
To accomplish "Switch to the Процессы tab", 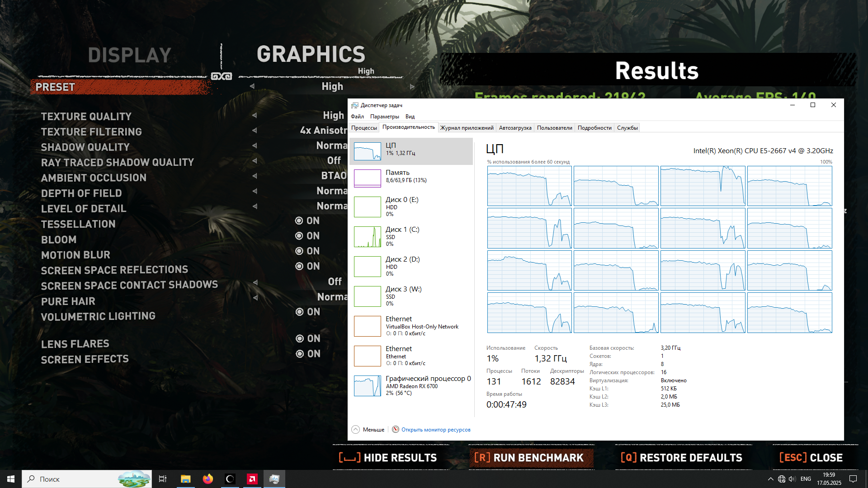I will tap(364, 128).
